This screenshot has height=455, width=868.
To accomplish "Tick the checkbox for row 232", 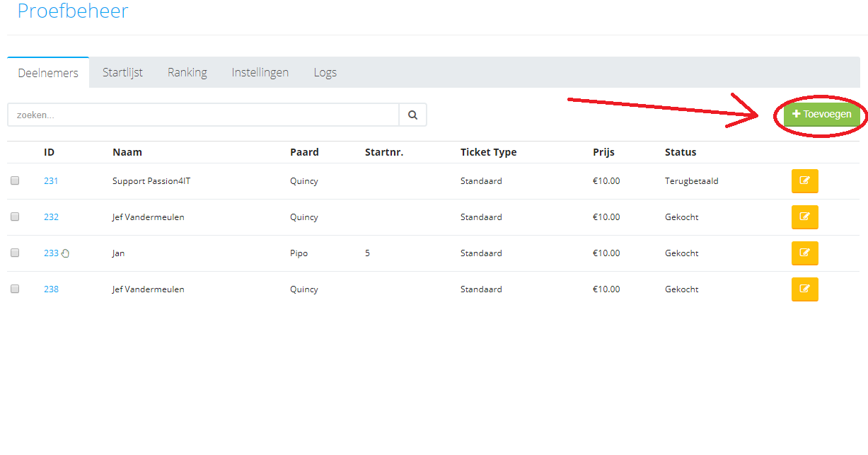I will 15,217.
